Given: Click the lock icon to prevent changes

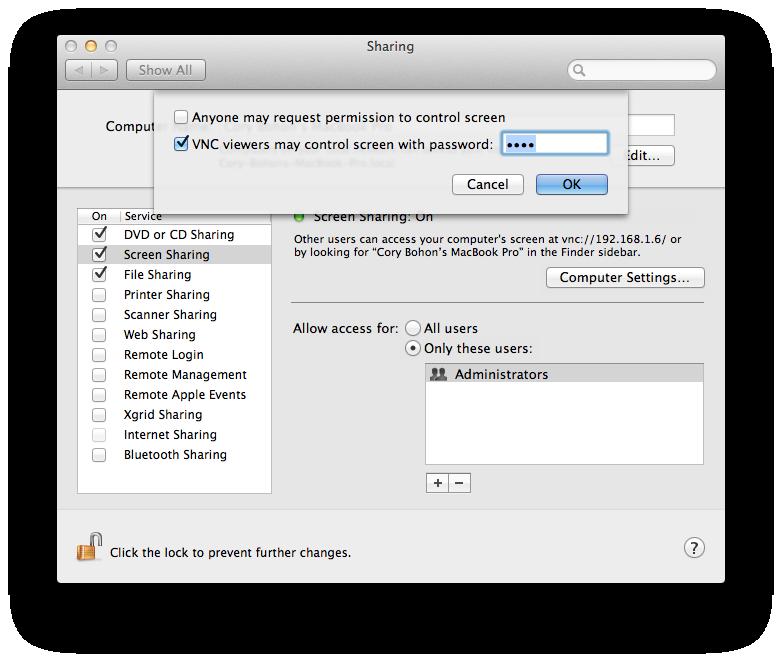Looking at the screenshot, I should [89, 547].
